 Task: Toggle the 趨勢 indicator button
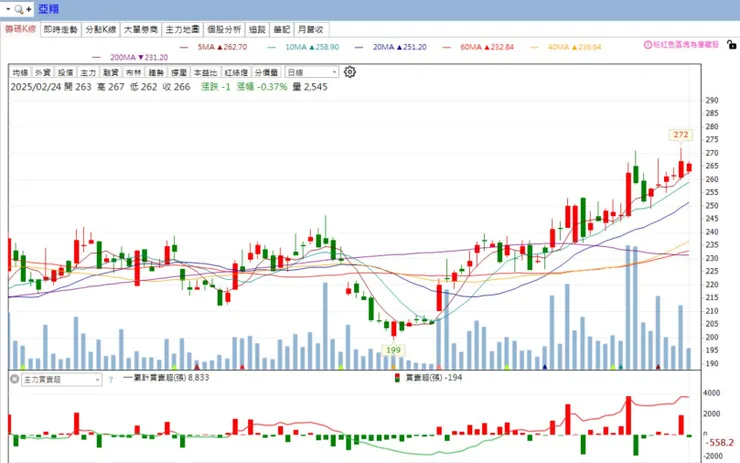[156, 72]
